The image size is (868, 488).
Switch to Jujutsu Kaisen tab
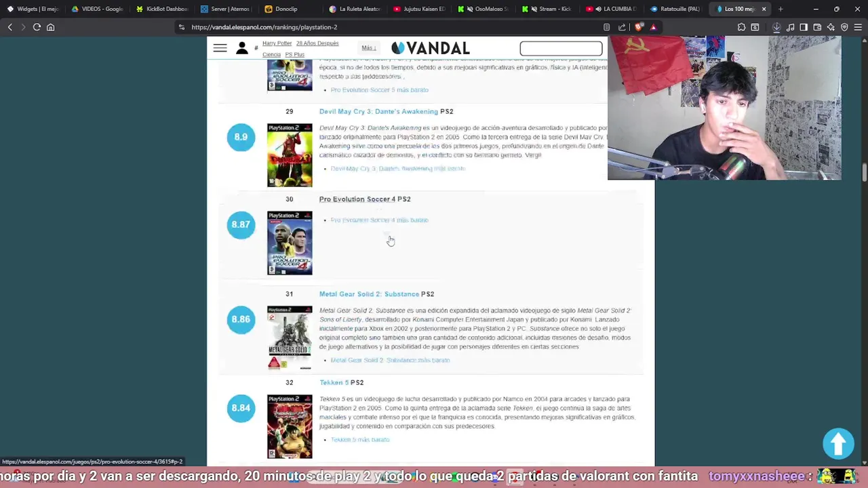pyautogui.click(x=420, y=9)
